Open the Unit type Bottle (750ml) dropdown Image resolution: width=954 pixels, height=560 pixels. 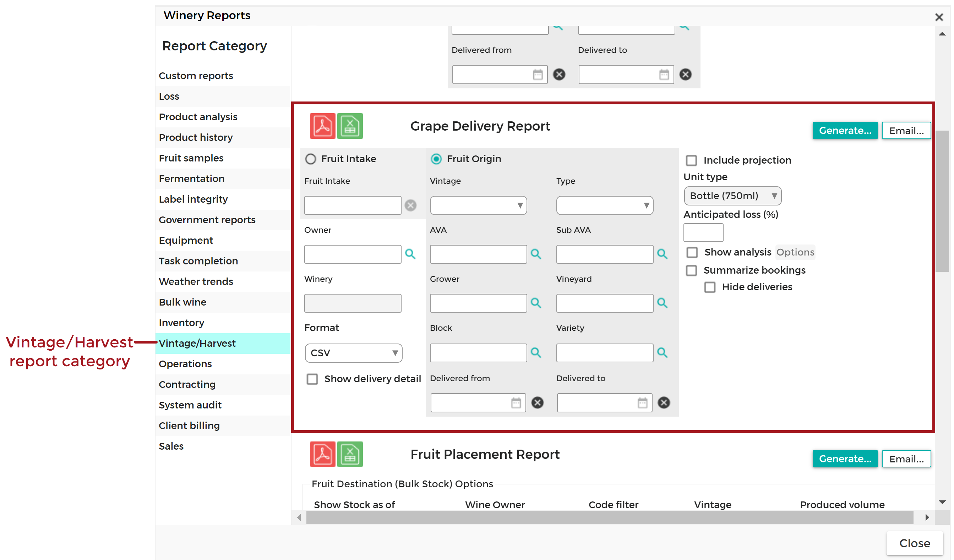point(732,196)
